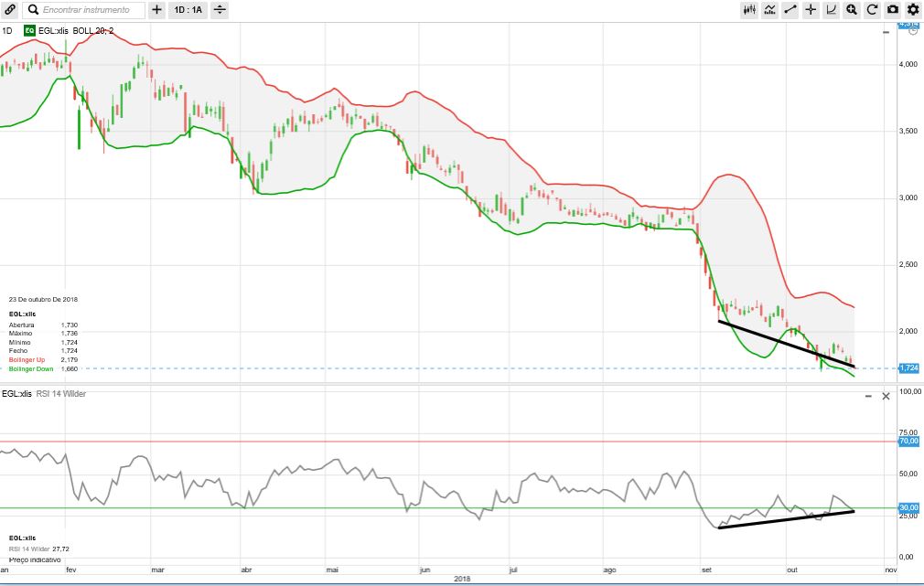
Task: Click the link chart icon
Action: (10, 10)
